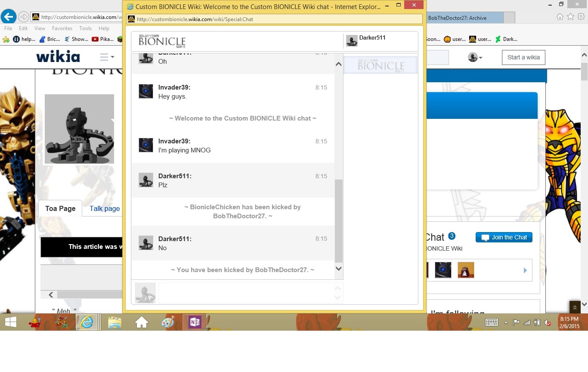Click the main page scrollbar up arrow
The width and height of the screenshot is (588, 372).
(x=584, y=55)
